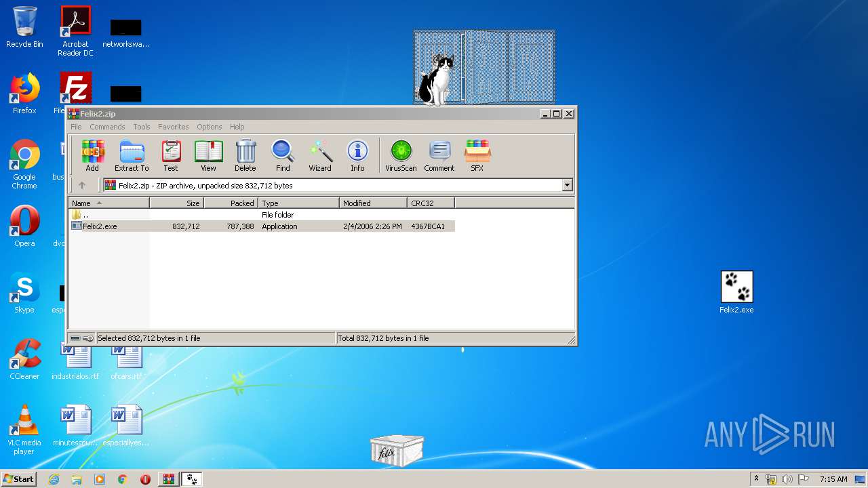Open the CCleaner desktop icon

pos(24,359)
